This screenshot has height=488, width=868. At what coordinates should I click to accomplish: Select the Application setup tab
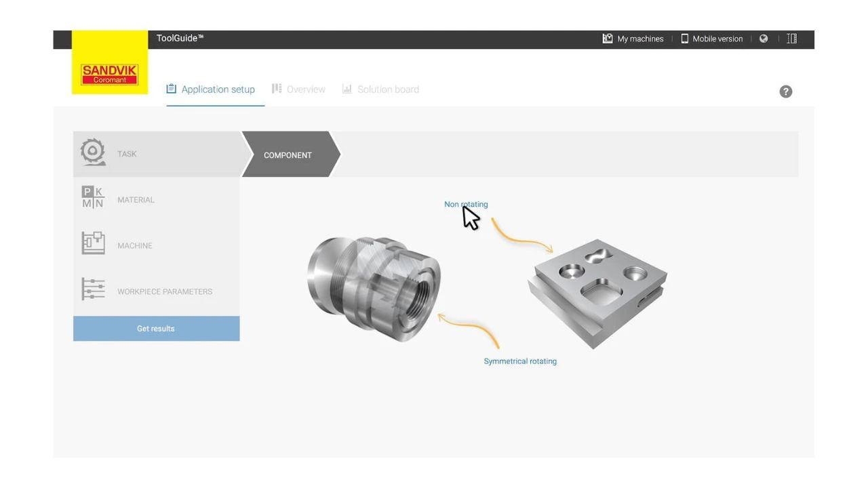point(211,89)
